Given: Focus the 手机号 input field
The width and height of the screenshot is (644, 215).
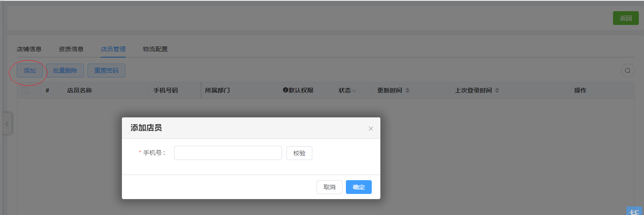Looking at the screenshot, I should (x=228, y=153).
